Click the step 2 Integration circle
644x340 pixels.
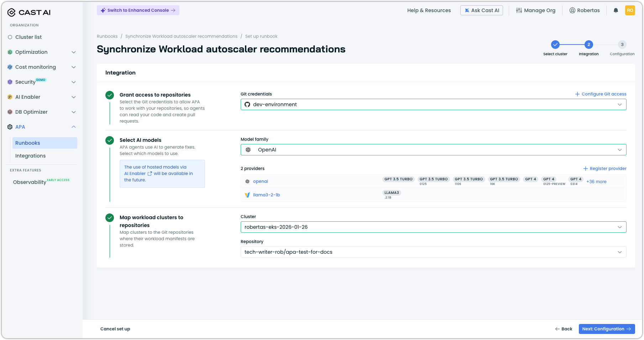[x=589, y=45]
